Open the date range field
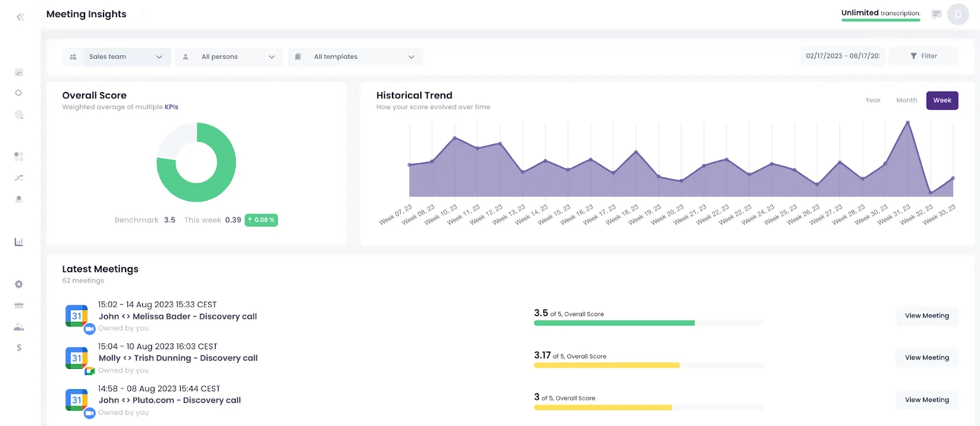The image size is (980, 426). 842,56
